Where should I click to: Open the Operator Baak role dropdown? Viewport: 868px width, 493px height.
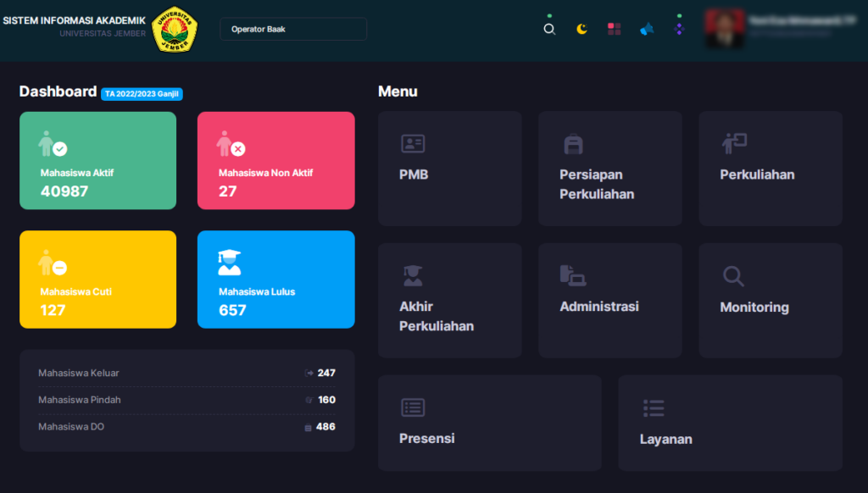point(292,29)
